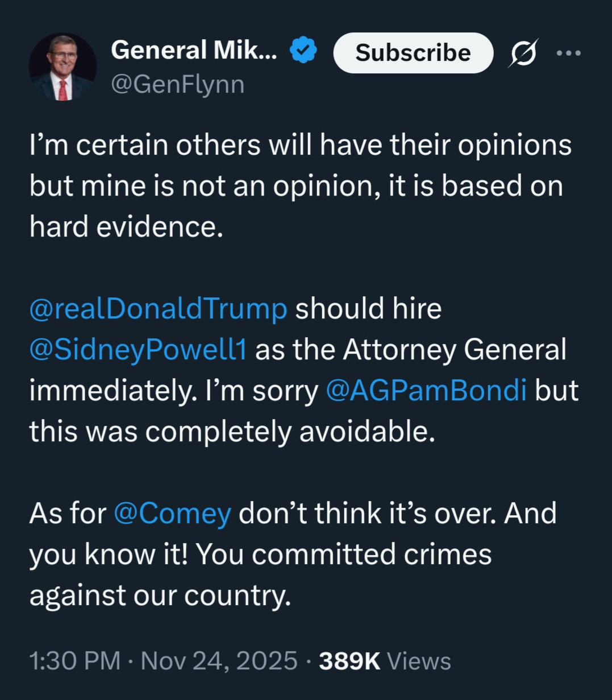Tap the "hard evidence." text line

pos(124,226)
